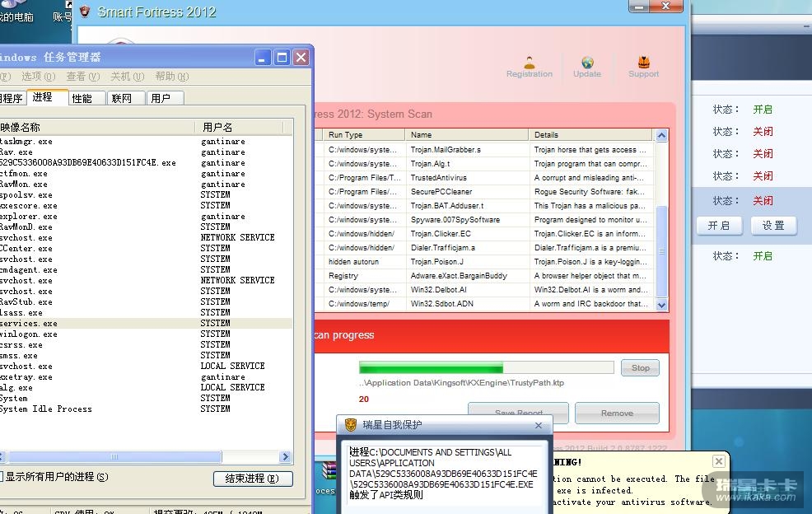This screenshot has width=812, height=514.
Task: Close the warning balloon tooltip
Action: (x=719, y=461)
